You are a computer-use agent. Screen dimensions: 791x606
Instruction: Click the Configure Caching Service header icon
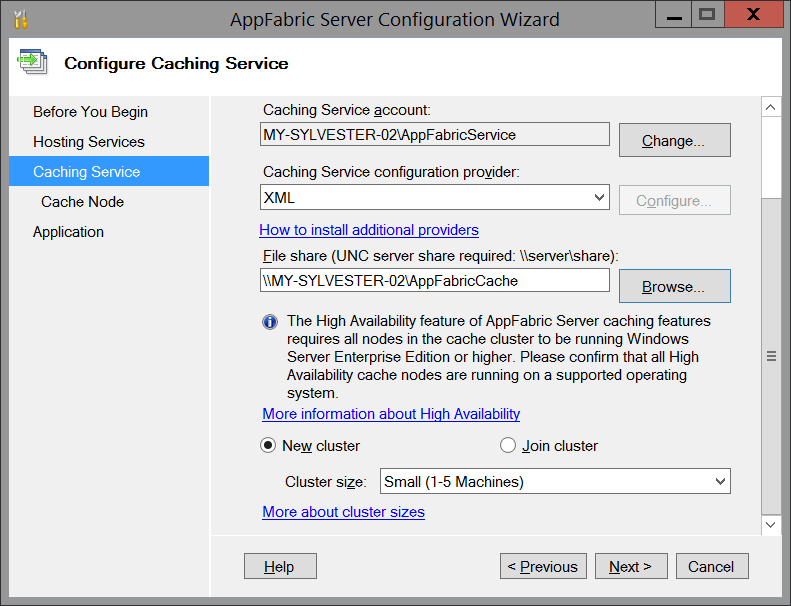click(32, 62)
